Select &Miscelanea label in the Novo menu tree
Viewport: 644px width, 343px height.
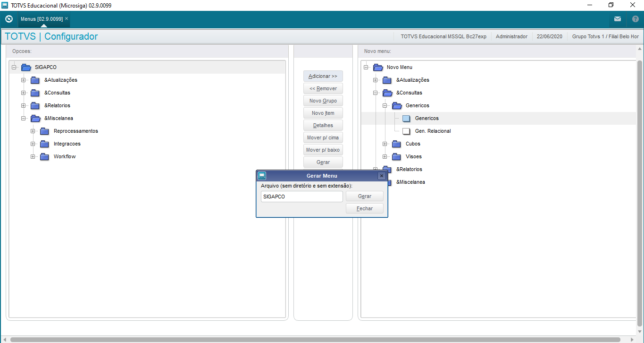tap(410, 182)
